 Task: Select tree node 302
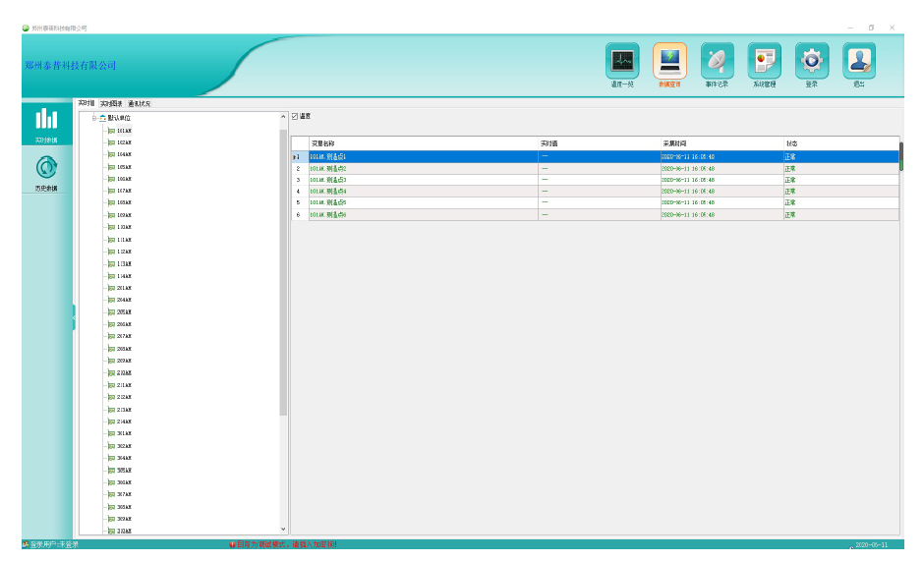click(x=124, y=446)
